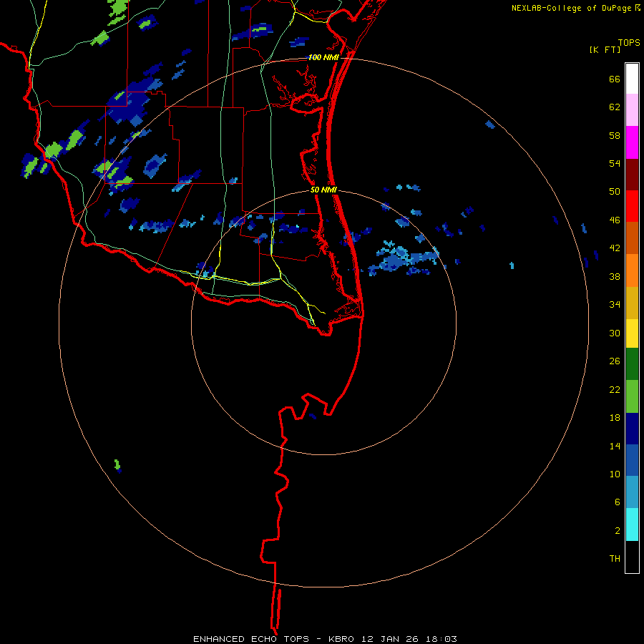Click the TH threshold label
This screenshot has height=644, width=644.
tap(615, 559)
